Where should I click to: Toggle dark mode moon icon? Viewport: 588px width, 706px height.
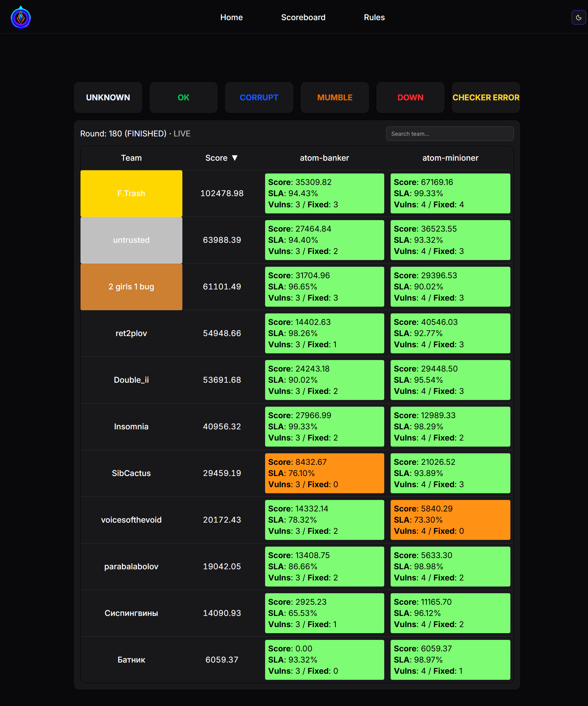tap(578, 18)
